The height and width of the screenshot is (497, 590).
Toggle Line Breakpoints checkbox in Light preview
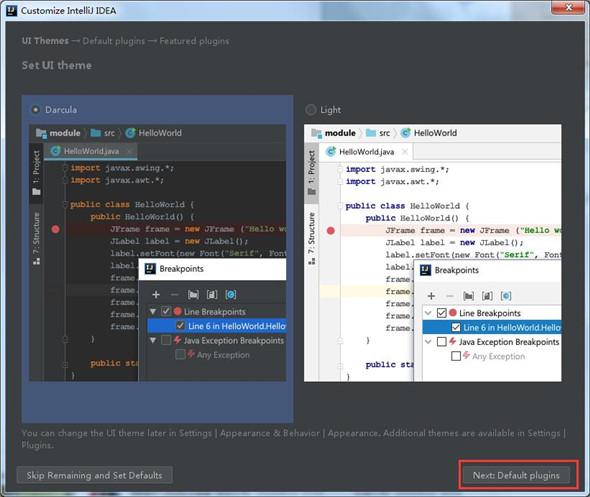pyautogui.click(x=442, y=313)
